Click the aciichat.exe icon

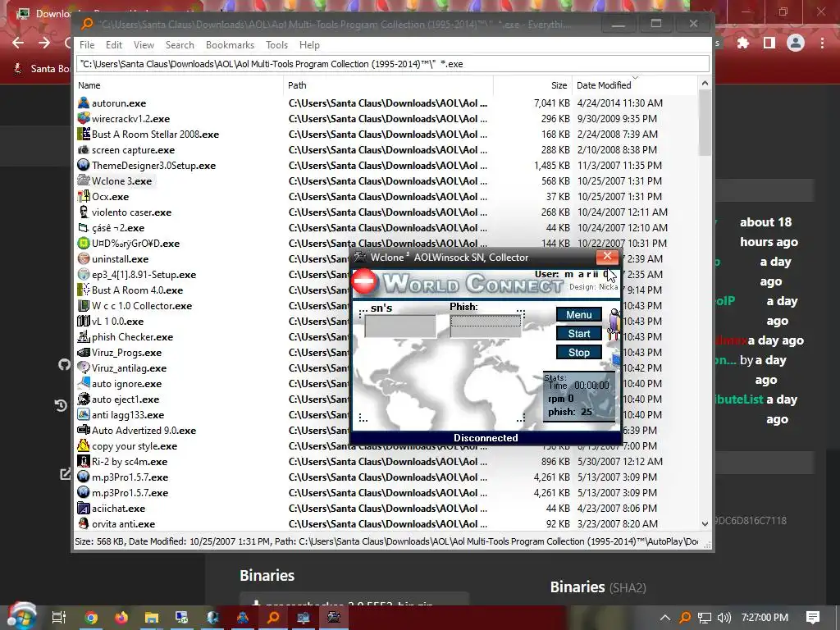tap(83, 509)
